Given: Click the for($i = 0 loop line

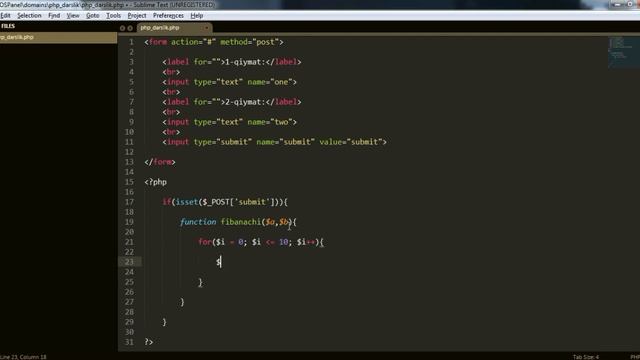Looking at the screenshot, I should [261, 242].
